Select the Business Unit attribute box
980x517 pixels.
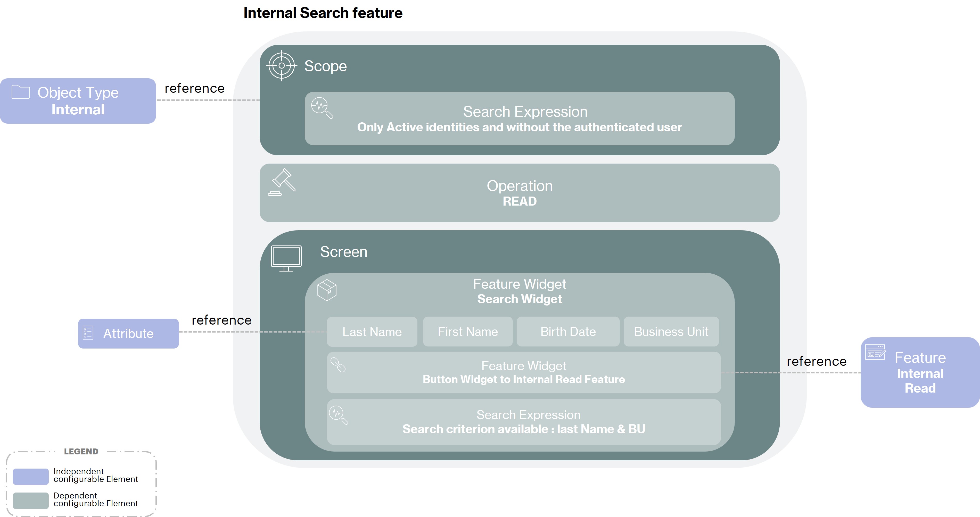(x=671, y=332)
